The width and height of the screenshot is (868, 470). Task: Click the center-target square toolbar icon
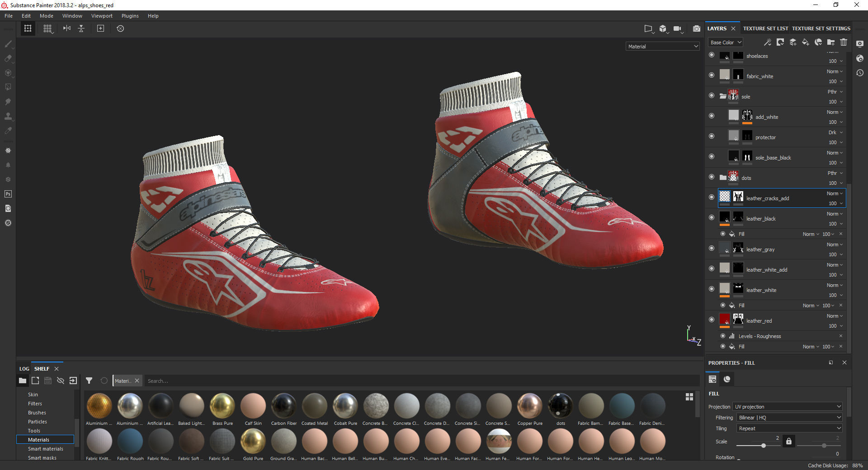[x=100, y=28]
